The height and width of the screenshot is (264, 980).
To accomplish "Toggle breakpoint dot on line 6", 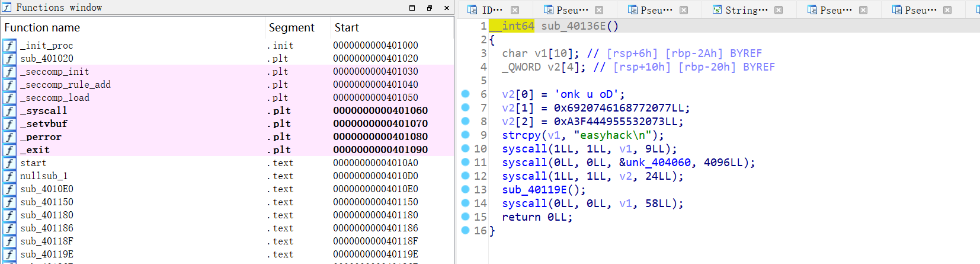I will pos(465,94).
